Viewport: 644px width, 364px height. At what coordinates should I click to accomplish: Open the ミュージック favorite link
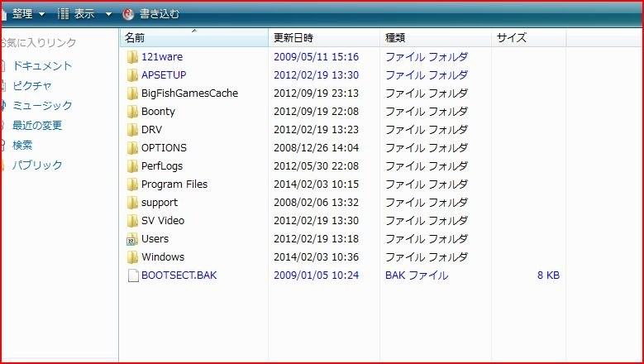42,106
